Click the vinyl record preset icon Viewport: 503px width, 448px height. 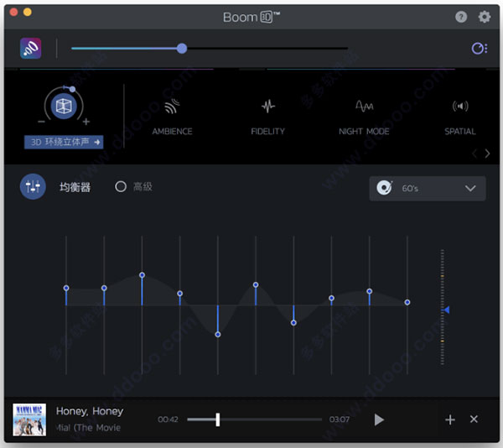[384, 188]
